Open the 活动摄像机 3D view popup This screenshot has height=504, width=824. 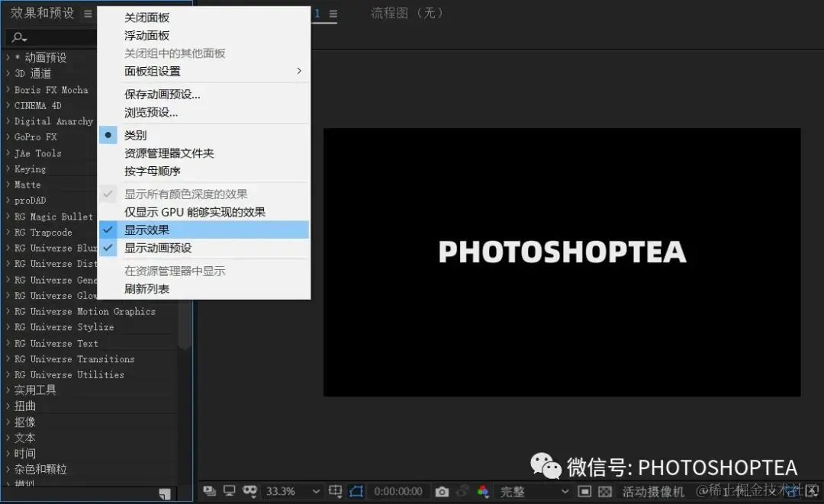point(653,491)
